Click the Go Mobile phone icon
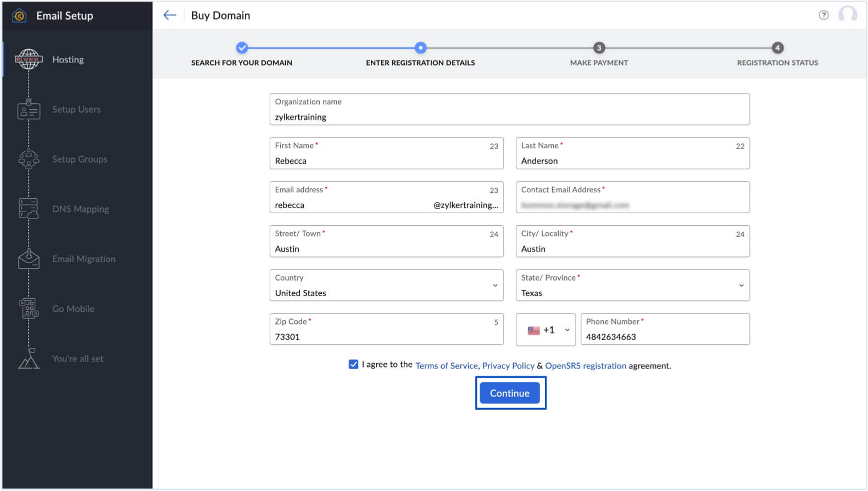 pos(29,309)
